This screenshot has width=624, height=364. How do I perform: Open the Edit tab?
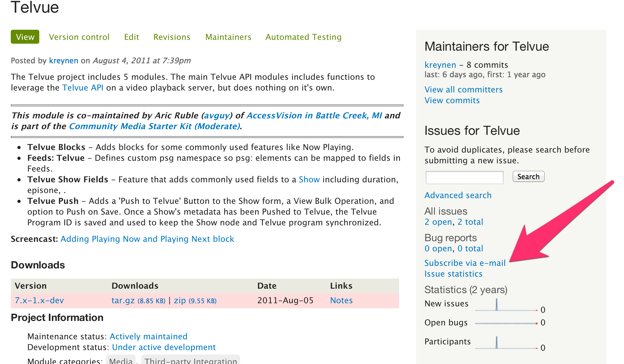(131, 37)
